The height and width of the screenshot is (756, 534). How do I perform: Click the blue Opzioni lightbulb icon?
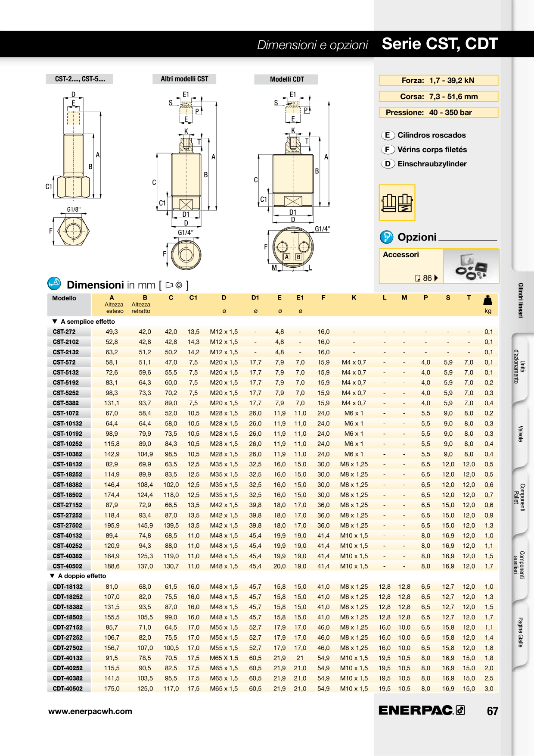click(387, 237)
